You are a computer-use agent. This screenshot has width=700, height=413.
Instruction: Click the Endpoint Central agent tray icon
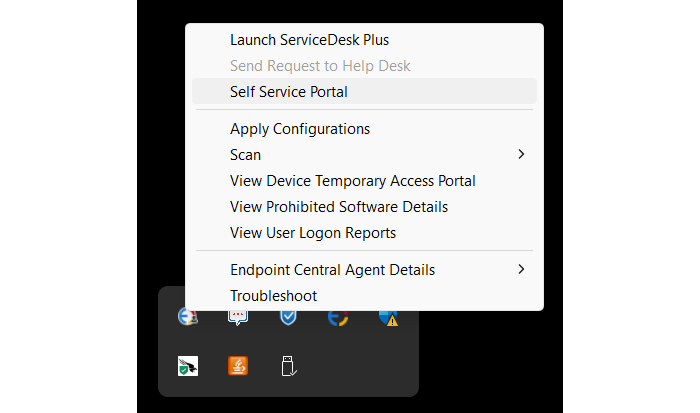coord(187,317)
